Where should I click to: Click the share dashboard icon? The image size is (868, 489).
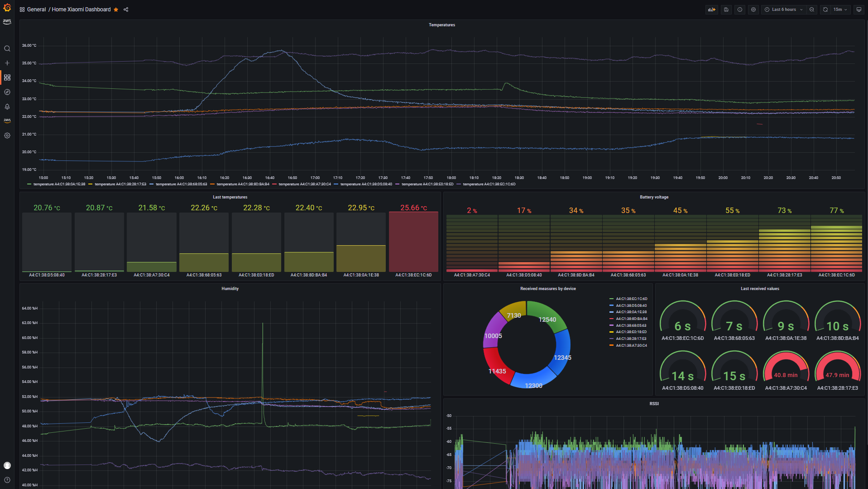pyautogui.click(x=126, y=10)
